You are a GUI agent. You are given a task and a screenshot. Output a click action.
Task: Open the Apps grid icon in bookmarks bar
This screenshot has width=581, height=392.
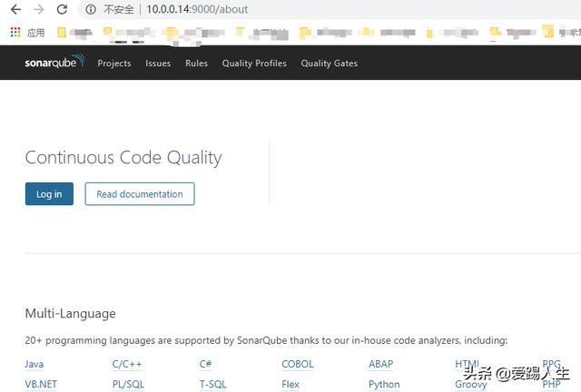click(x=15, y=33)
